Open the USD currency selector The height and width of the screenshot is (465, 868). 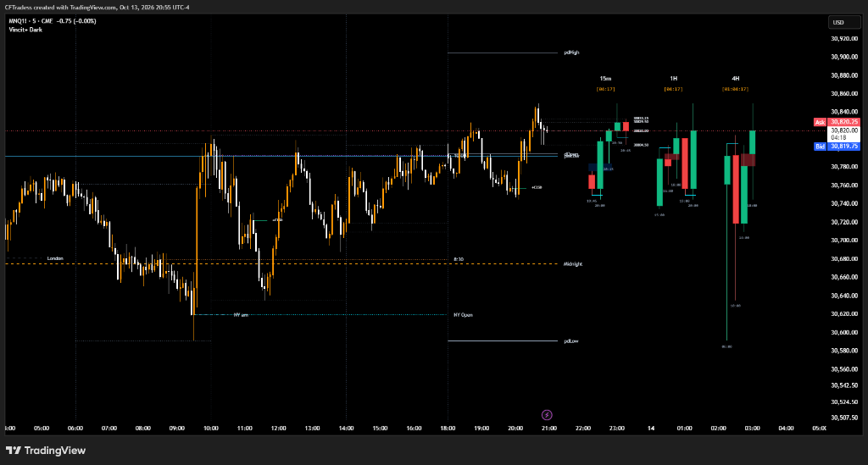coord(844,22)
